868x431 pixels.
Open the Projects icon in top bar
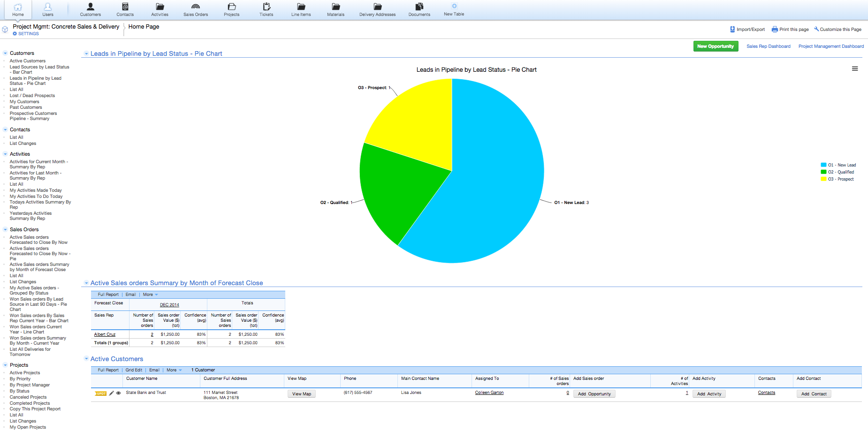coord(232,7)
